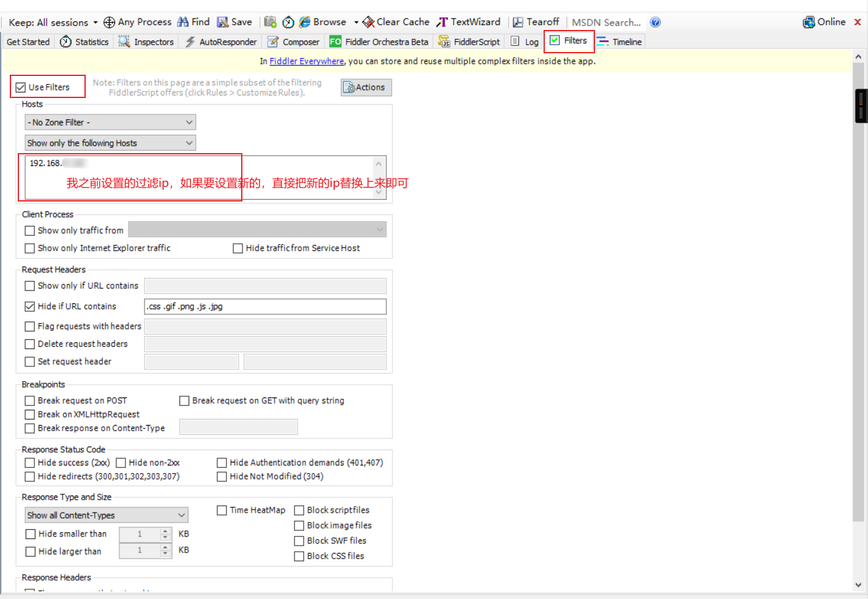The height and width of the screenshot is (599, 868).
Task: Check Break request on POST
Action: click(30, 401)
